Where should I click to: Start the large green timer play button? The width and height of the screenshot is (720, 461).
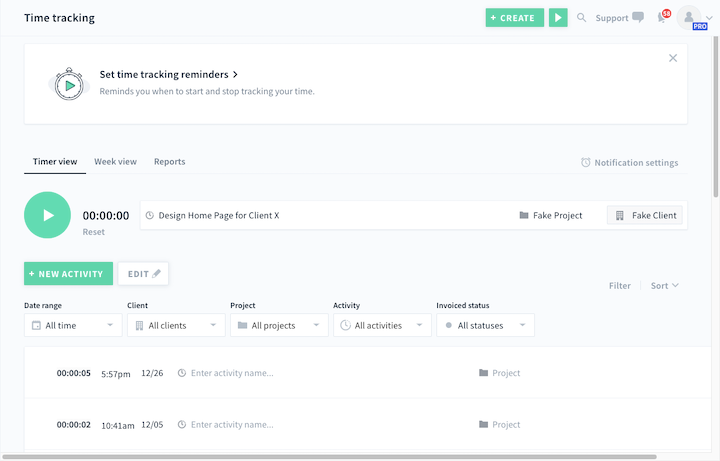[x=47, y=215]
